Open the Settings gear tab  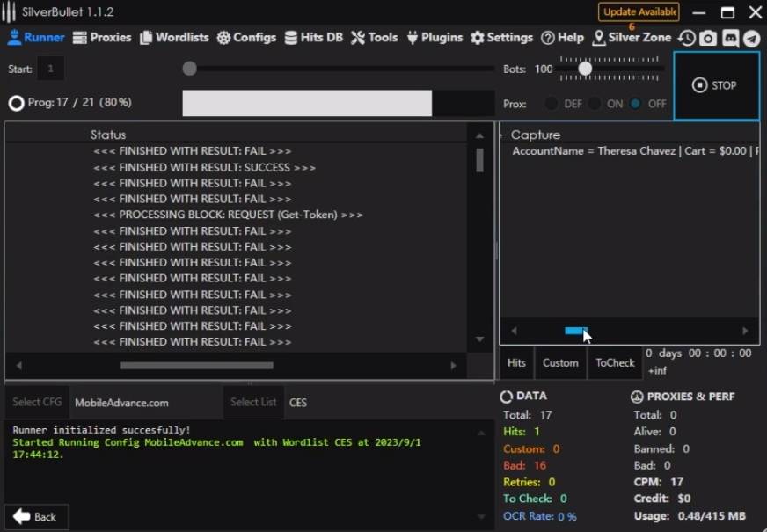pyautogui.click(x=501, y=38)
